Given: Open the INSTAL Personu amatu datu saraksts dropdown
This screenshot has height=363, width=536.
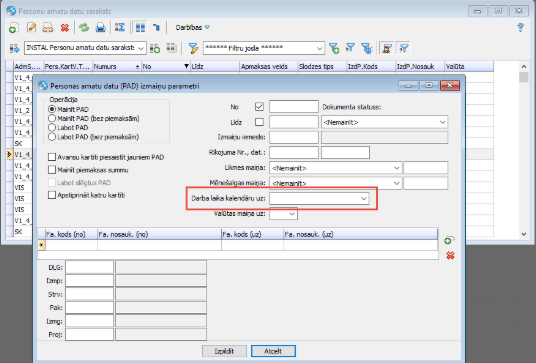Looking at the screenshot, I should [141, 48].
